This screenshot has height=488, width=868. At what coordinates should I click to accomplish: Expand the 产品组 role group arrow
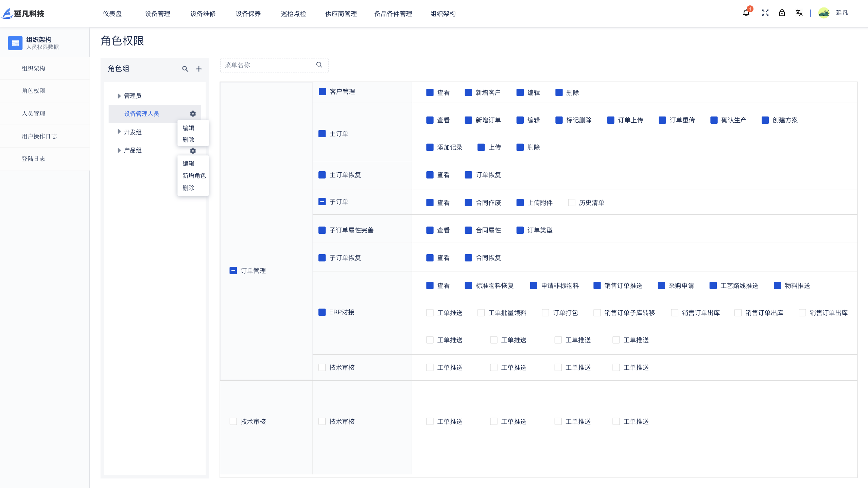click(119, 150)
